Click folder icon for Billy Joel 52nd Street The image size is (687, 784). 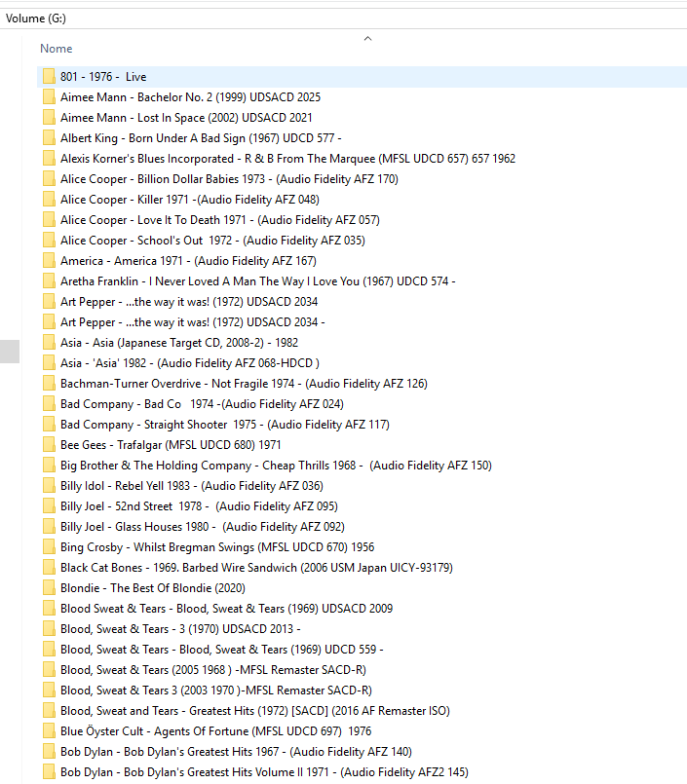click(49, 506)
